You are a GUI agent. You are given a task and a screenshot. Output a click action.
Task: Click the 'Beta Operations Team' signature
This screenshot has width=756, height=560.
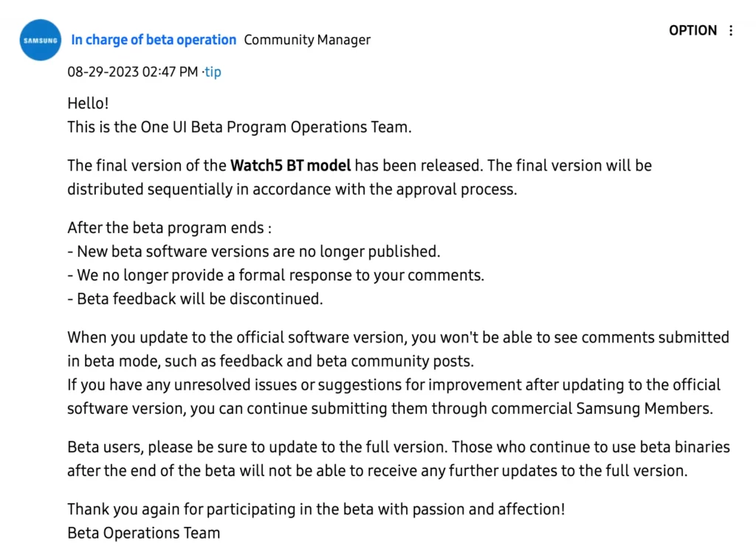143,533
